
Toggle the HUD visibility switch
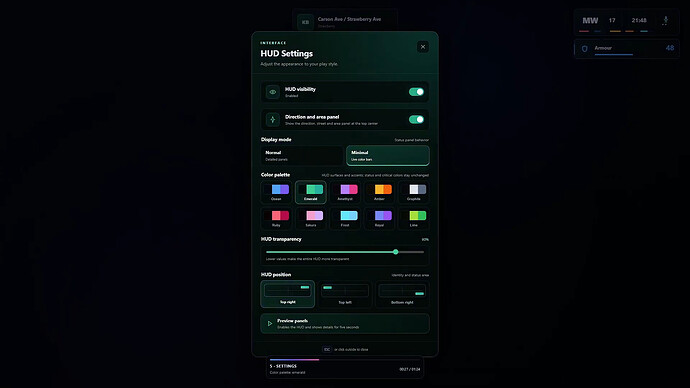pyautogui.click(x=416, y=92)
